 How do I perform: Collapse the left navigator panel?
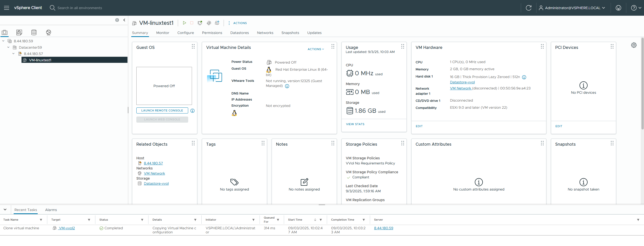[124, 20]
